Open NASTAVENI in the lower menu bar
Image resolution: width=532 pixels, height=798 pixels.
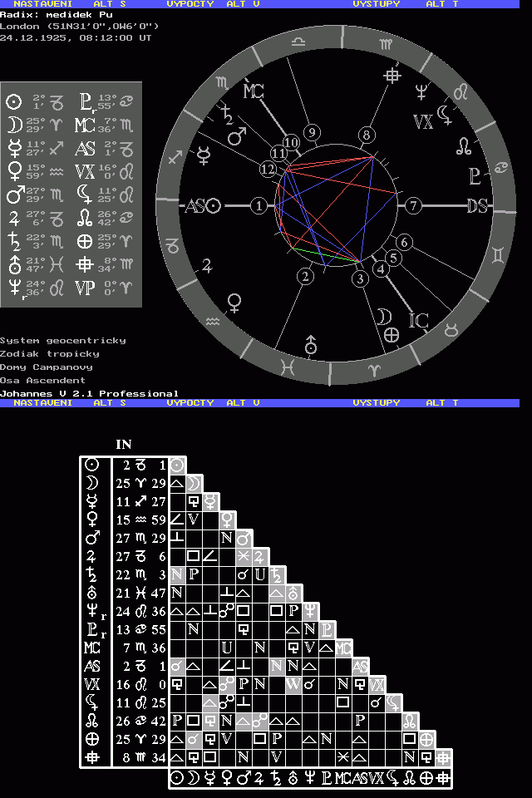coord(42,402)
